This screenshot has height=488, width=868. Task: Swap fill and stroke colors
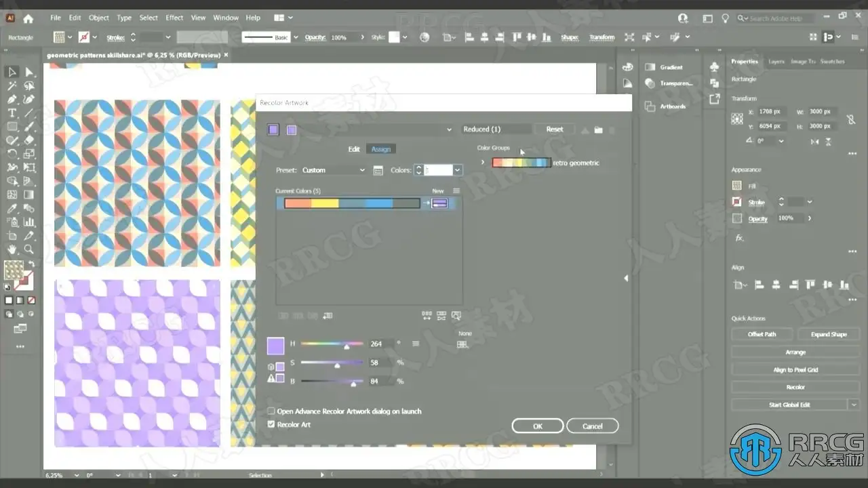click(x=31, y=264)
